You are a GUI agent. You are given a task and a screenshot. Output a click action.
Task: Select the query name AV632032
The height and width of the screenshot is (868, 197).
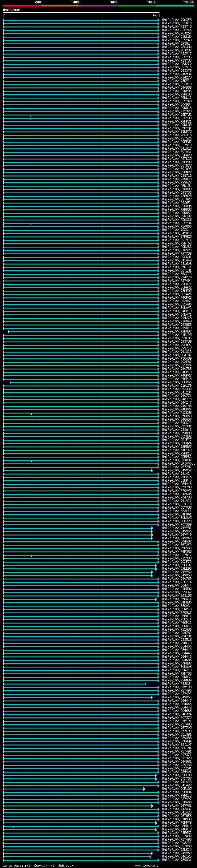11,10
